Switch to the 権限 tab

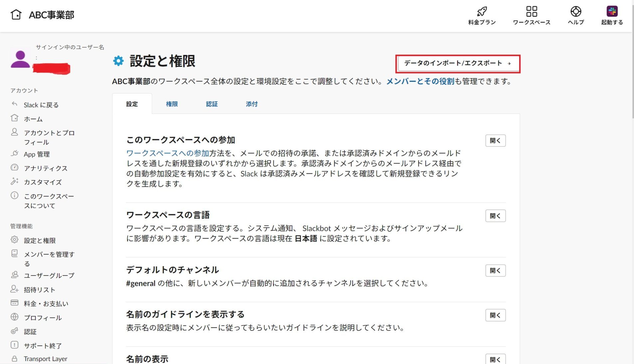[x=172, y=104]
